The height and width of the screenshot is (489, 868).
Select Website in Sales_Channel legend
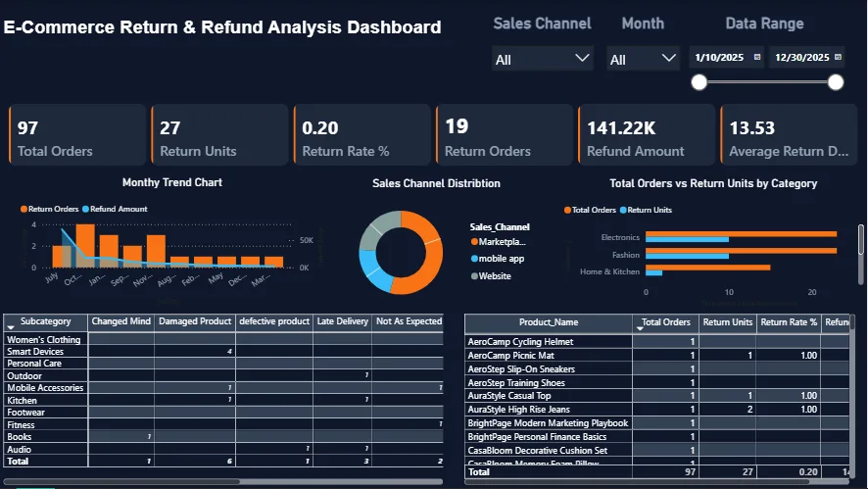point(491,275)
